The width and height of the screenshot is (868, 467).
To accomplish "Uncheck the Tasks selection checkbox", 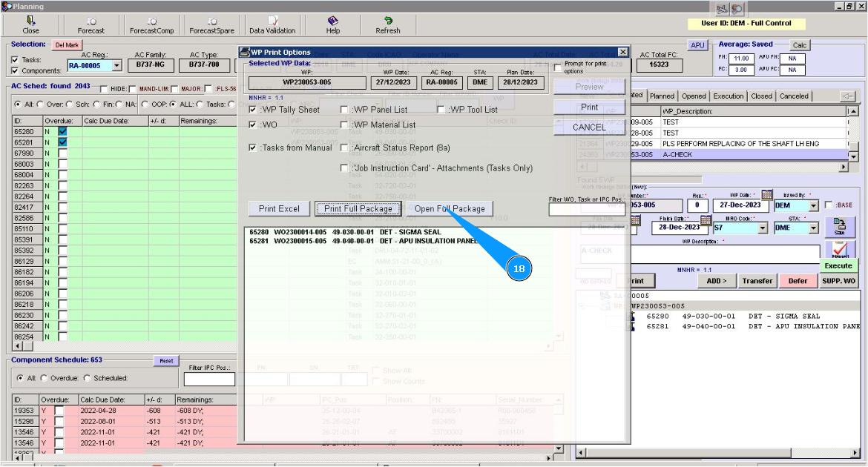I will (x=15, y=60).
